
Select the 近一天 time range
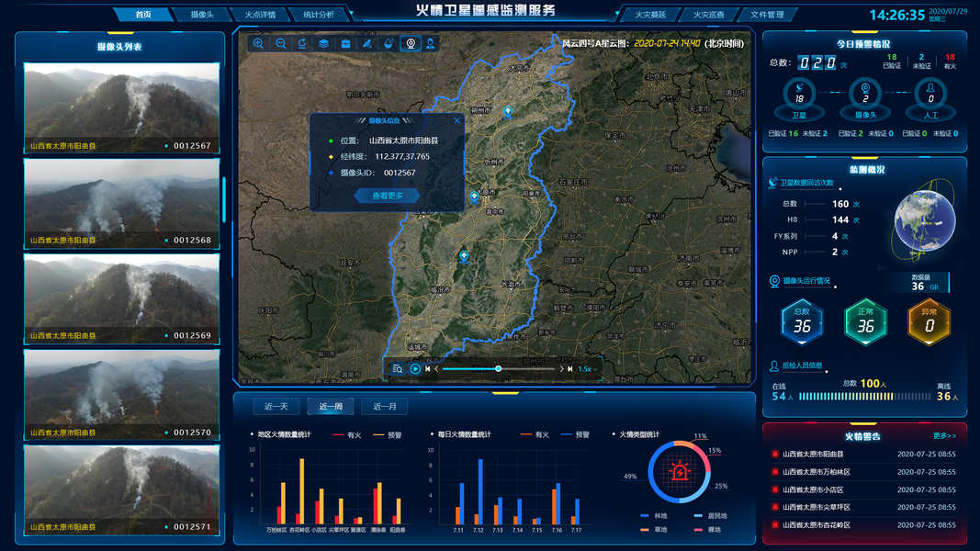pyautogui.click(x=276, y=406)
